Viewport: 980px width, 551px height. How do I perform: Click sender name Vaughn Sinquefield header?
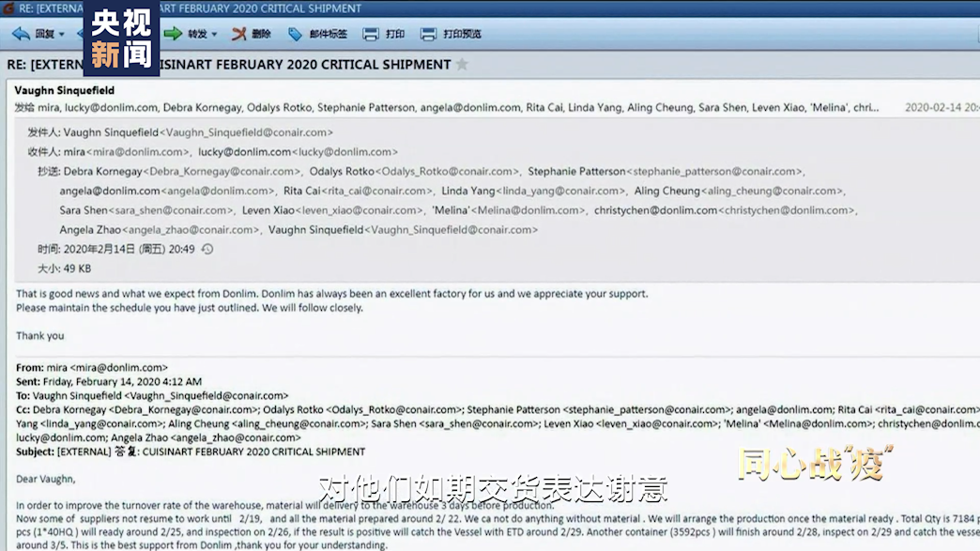tap(65, 91)
